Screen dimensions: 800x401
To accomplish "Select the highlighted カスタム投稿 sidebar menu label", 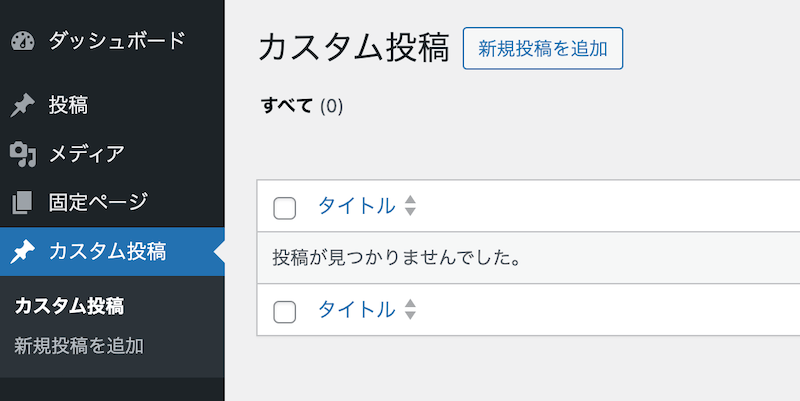I will 107,252.
